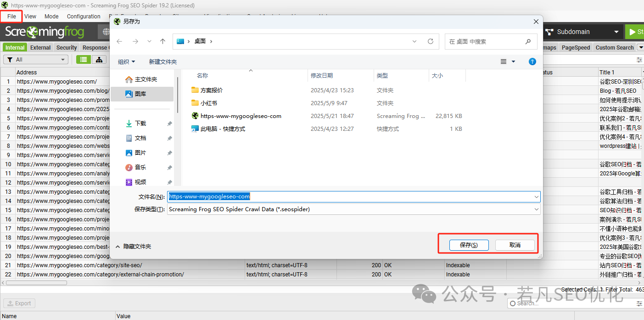Sort files by 修改日期 column

322,76
